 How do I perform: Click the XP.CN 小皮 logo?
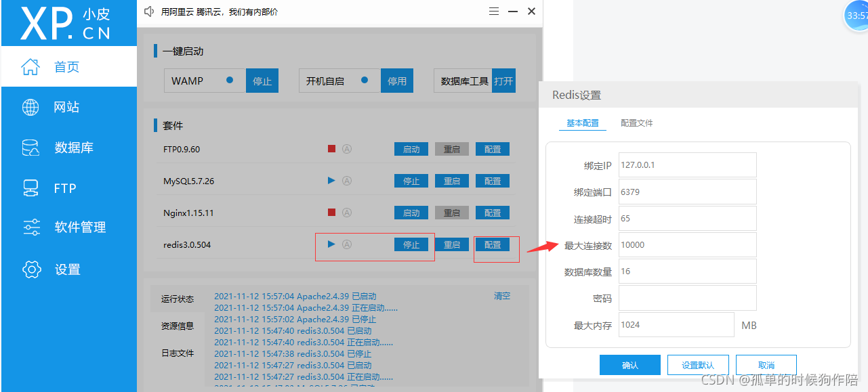66,24
